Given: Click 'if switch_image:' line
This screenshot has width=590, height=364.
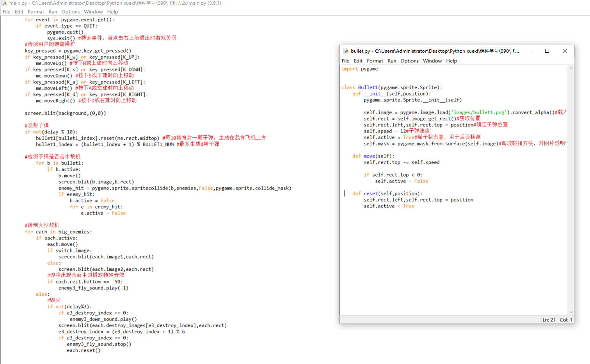Looking at the screenshot, I should [x=69, y=250].
